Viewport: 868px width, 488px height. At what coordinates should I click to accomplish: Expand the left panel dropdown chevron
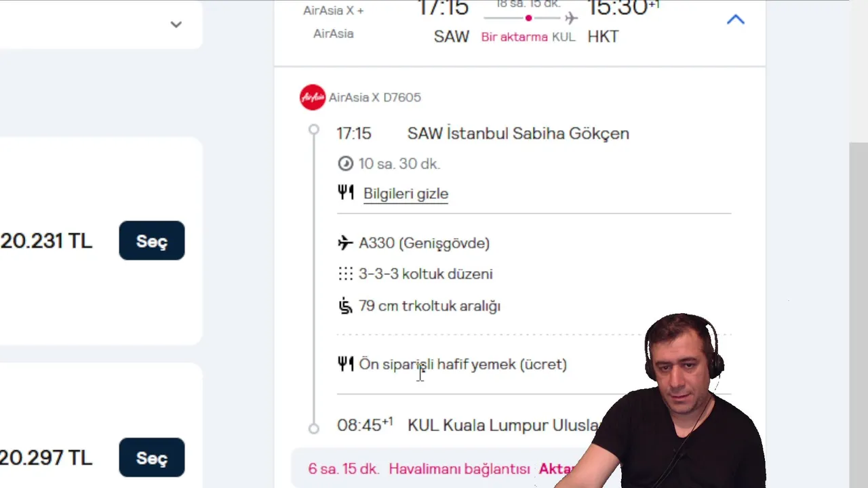pos(176,24)
